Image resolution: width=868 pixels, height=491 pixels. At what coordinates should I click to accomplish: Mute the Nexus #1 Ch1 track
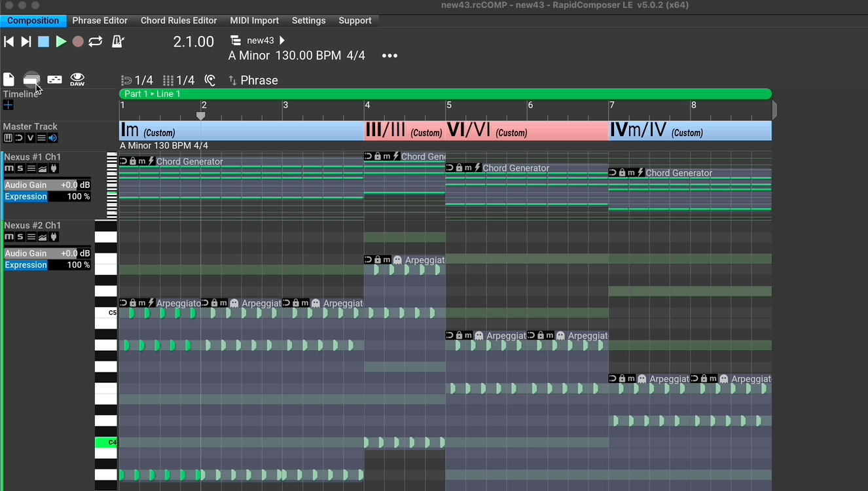tap(9, 169)
